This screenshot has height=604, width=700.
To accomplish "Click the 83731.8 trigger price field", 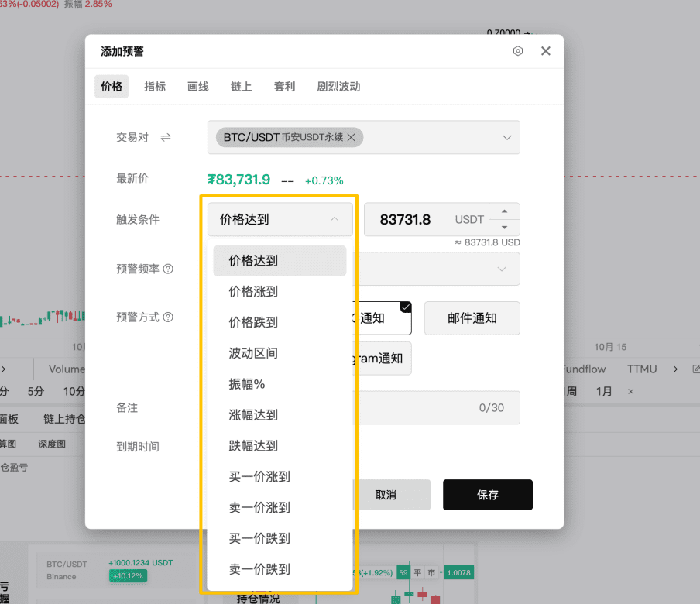I will pyautogui.click(x=427, y=219).
